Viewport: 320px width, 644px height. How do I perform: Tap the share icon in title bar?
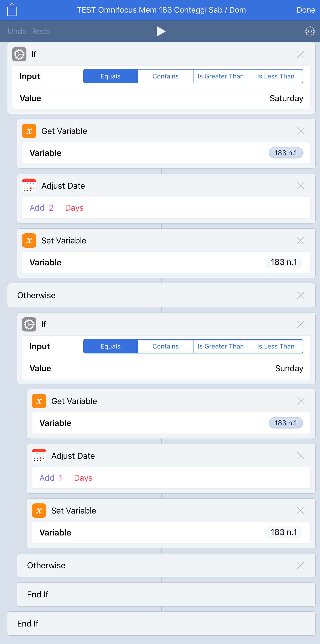pos(12,10)
